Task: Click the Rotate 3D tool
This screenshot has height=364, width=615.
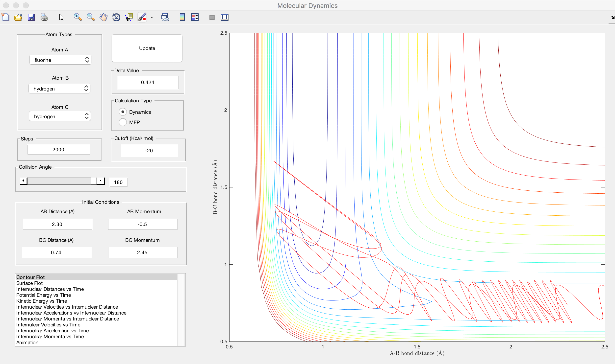Action: (x=116, y=17)
